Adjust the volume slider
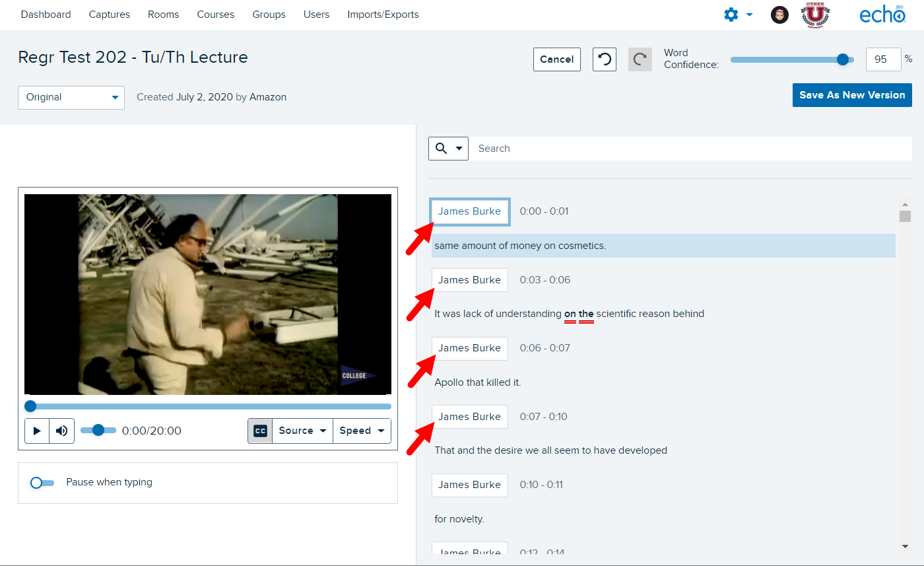Viewport: 924px width, 566px height. click(98, 431)
